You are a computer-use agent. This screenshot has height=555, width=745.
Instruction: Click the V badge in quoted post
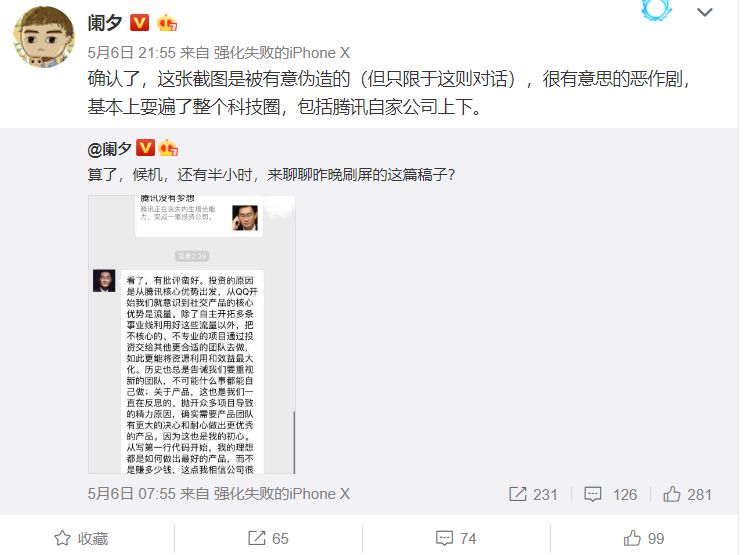[x=145, y=148]
